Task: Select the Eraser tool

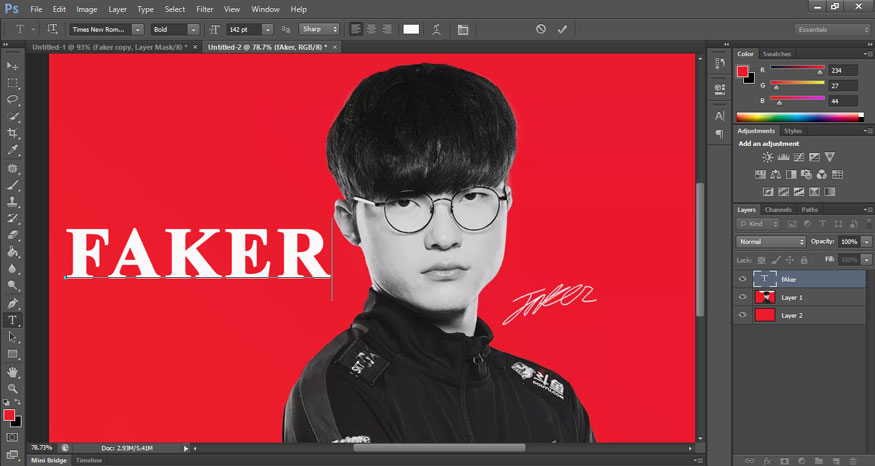Action: [12, 235]
